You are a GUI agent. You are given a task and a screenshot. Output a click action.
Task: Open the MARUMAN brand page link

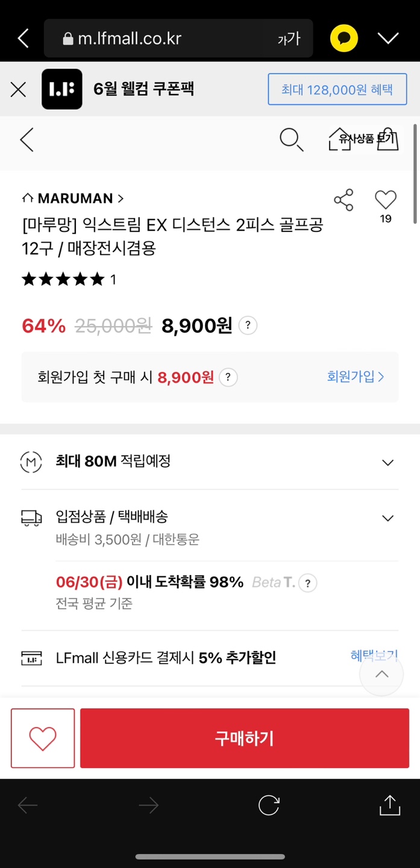pyautogui.click(x=73, y=198)
